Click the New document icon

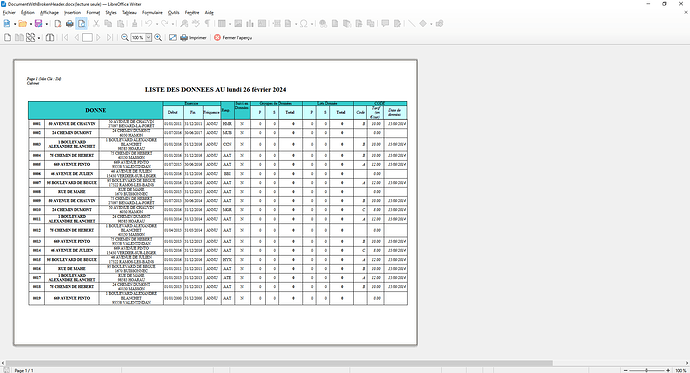(x=7, y=24)
